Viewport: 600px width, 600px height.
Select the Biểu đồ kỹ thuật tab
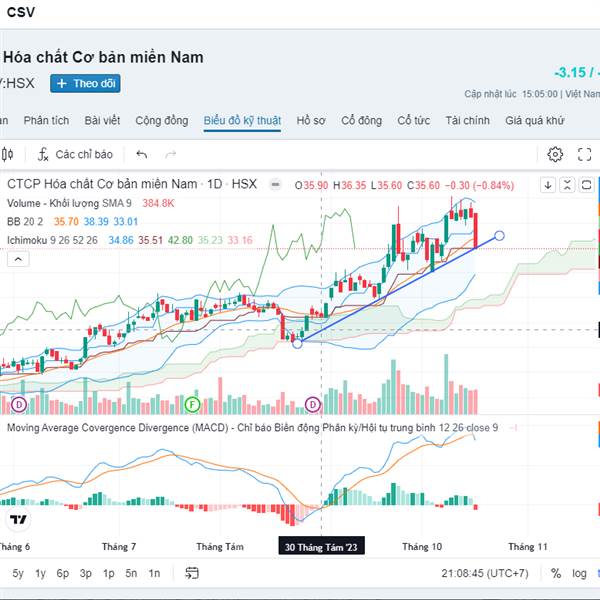242,121
